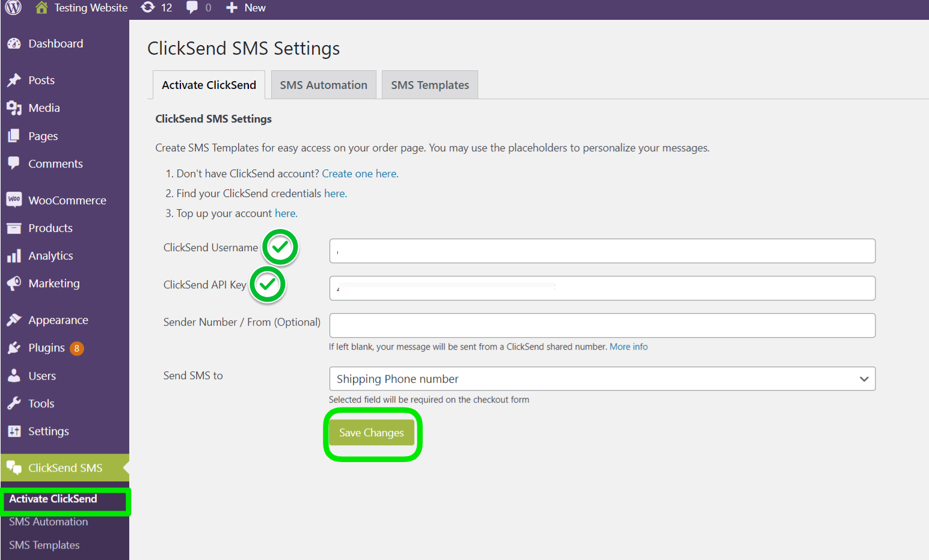Screen dimensions: 929x560
Task: Open the Testing Website home icon
Action: (x=41, y=7)
